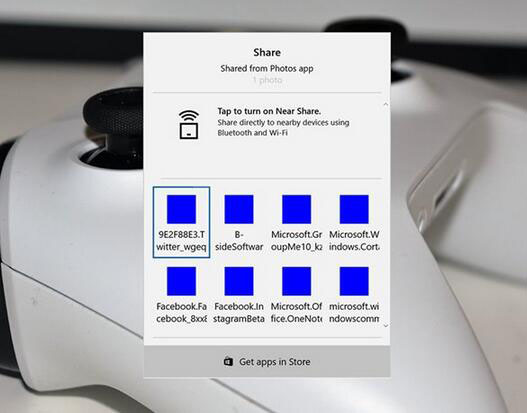Select microsoft.windowscomm app tile

coord(354,295)
